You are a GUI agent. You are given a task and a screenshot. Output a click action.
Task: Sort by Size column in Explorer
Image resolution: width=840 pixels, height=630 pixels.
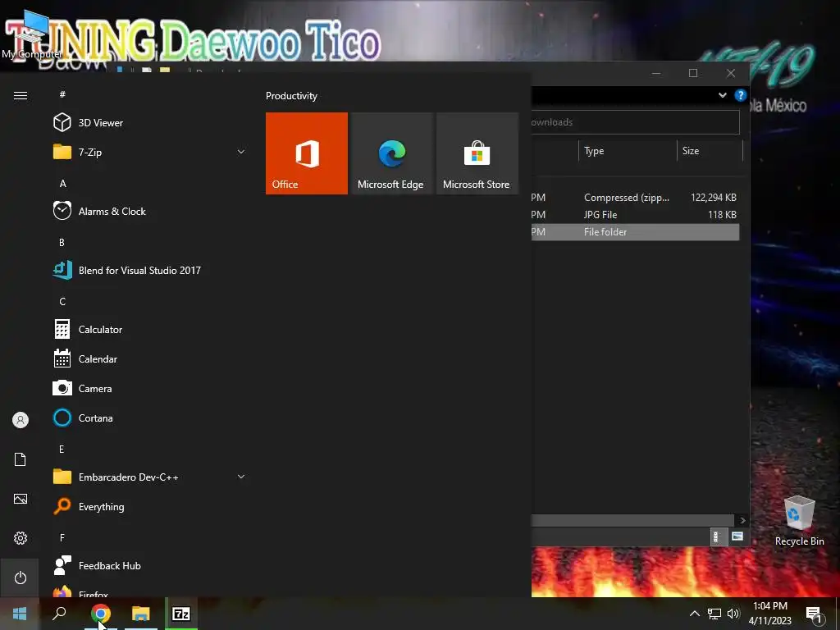710,151
